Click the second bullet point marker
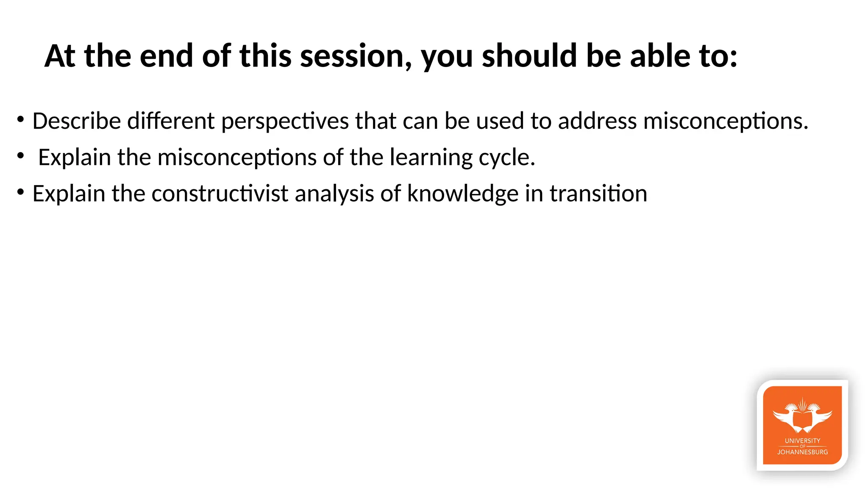Image resolution: width=868 pixels, height=488 pixels. pyautogui.click(x=20, y=156)
